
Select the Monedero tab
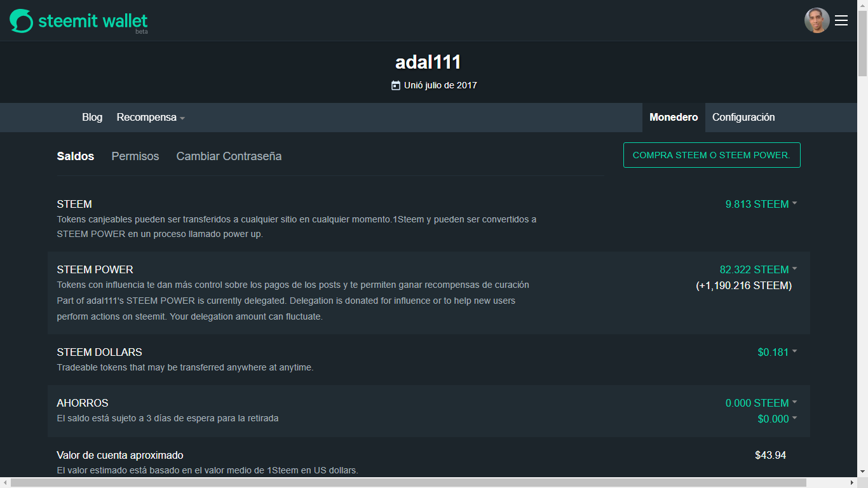(674, 118)
